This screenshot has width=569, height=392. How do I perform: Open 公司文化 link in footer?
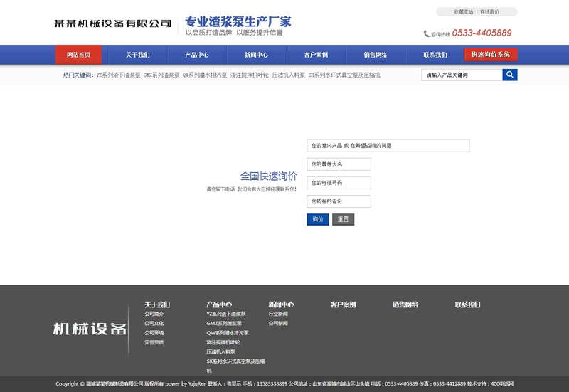[154, 323]
